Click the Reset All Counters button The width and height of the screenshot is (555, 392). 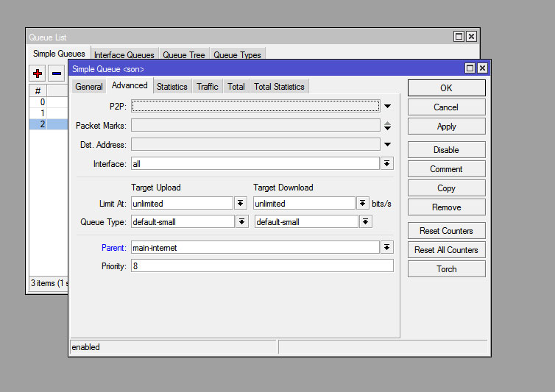click(x=446, y=250)
